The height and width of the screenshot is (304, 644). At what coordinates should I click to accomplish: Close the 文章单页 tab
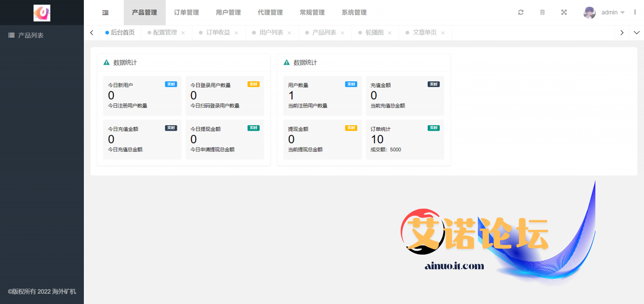(x=443, y=33)
